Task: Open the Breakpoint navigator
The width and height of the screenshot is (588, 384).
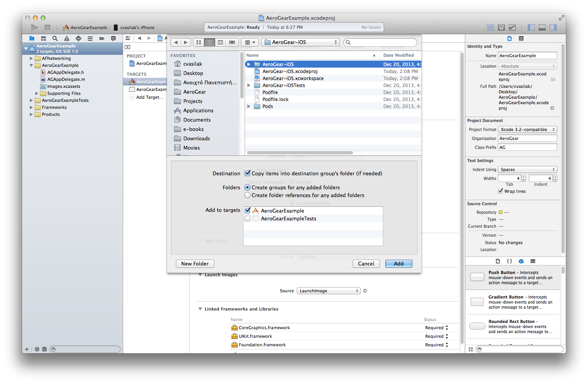Action: [102, 38]
